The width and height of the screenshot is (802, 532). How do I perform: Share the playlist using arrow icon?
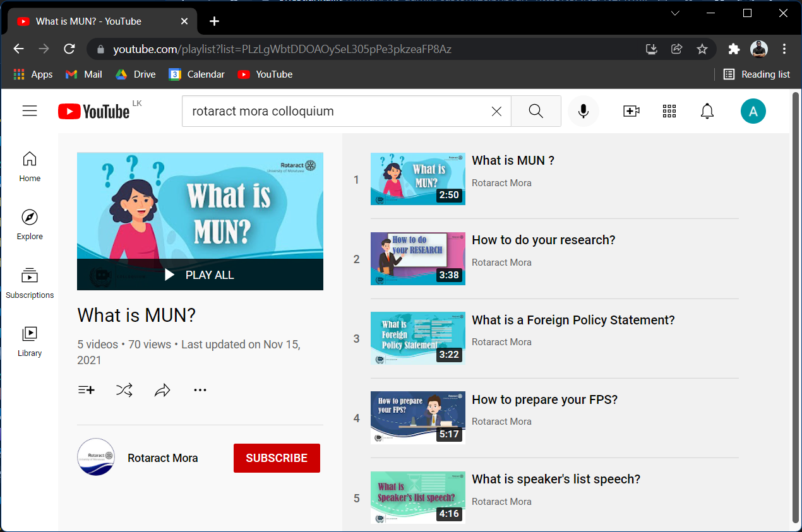(162, 390)
